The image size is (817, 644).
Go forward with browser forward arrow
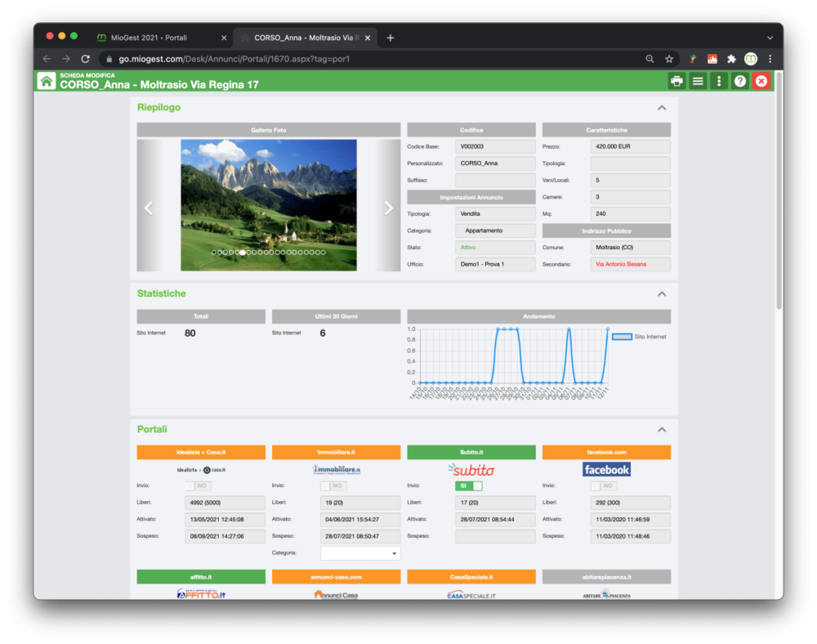(65, 59)
